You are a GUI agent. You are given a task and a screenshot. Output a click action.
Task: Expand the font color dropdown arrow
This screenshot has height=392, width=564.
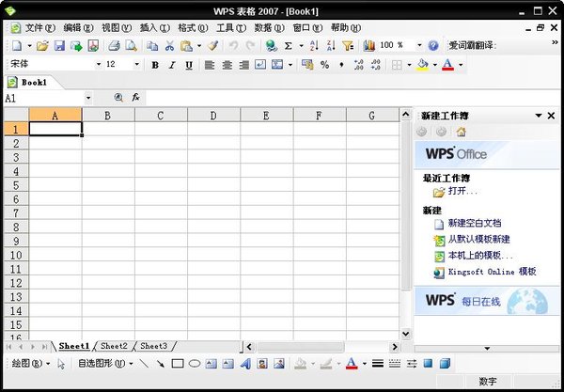point(461,65)
